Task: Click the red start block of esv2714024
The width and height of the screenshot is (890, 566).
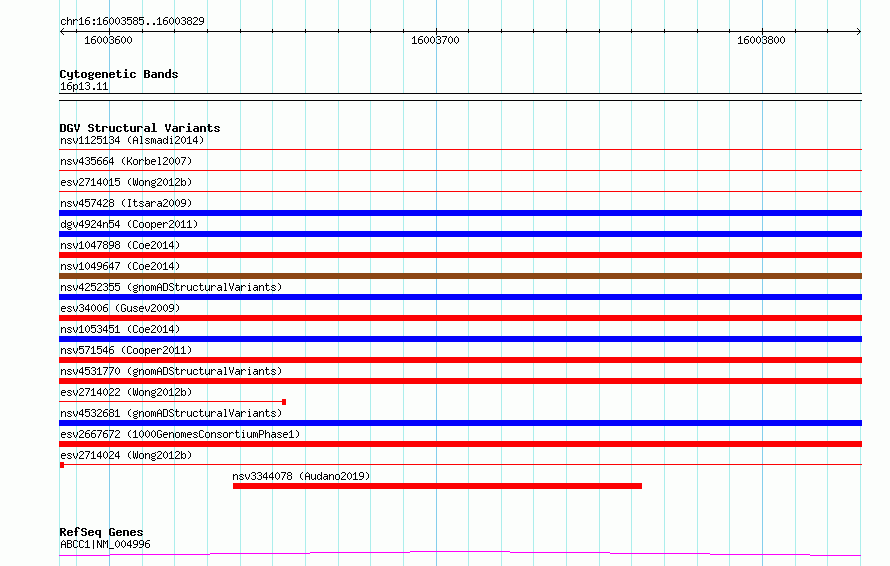Action: [62, 465]
